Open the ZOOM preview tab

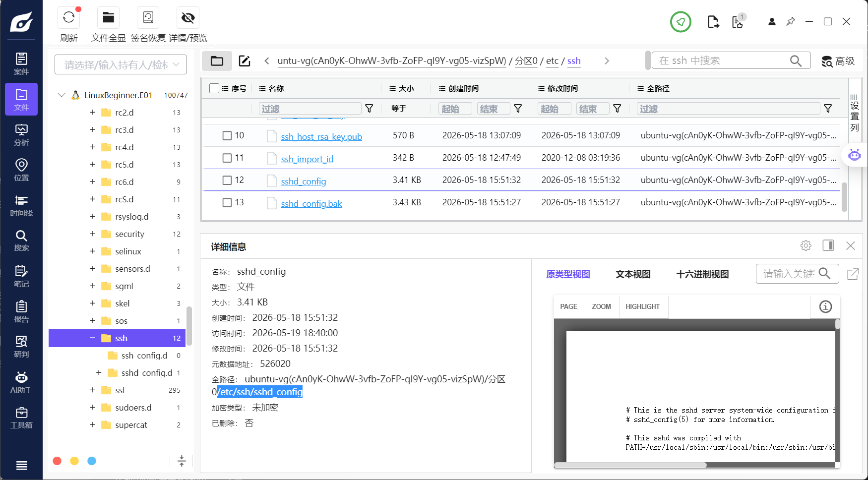601,306
